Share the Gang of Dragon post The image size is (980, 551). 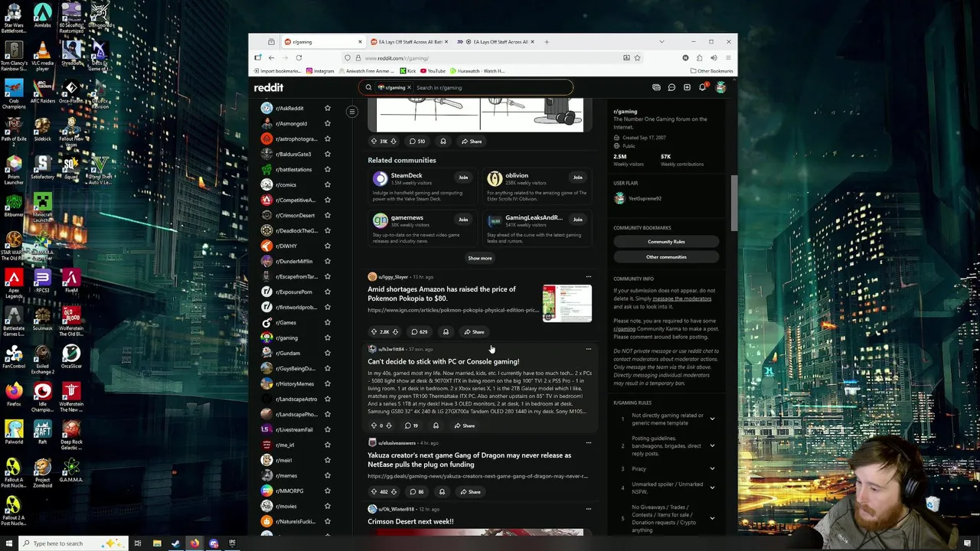(470, 492)
